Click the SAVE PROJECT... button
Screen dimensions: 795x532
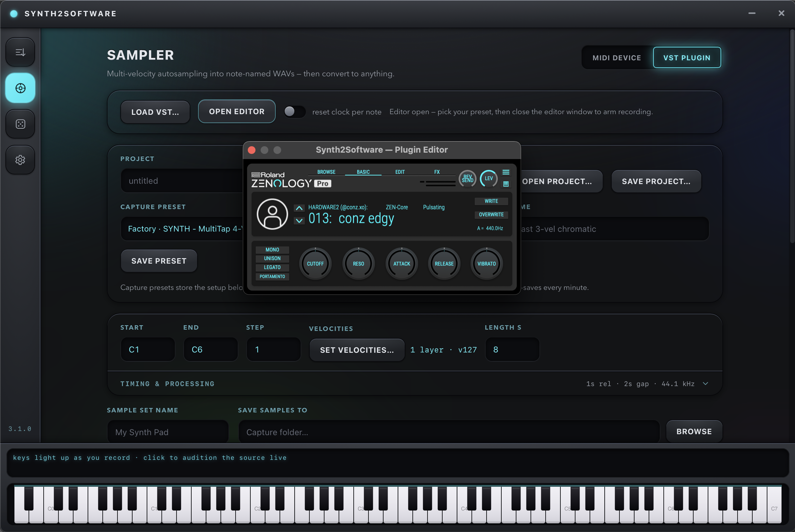pyautogui.click(x=656, y=181)
